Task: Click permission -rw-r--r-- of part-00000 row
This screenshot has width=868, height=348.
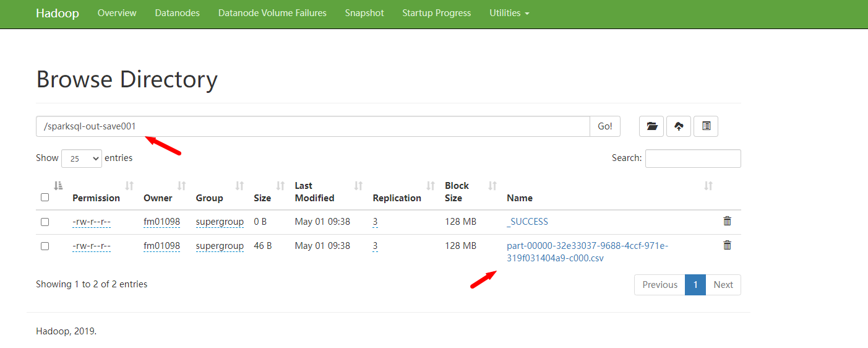Action: click(92, 246)
